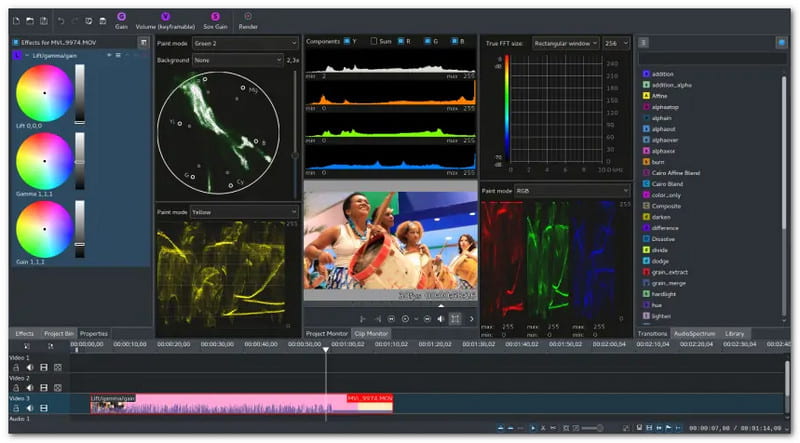
Task: Click the transitions list scrollbar
Action: pos(784,153)
